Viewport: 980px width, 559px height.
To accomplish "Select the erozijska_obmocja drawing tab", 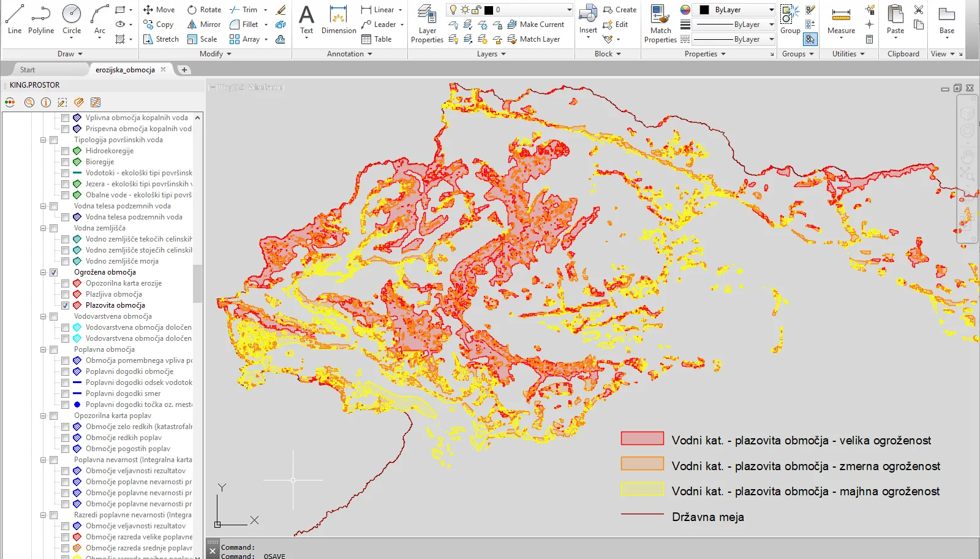I will pos(125,70).
